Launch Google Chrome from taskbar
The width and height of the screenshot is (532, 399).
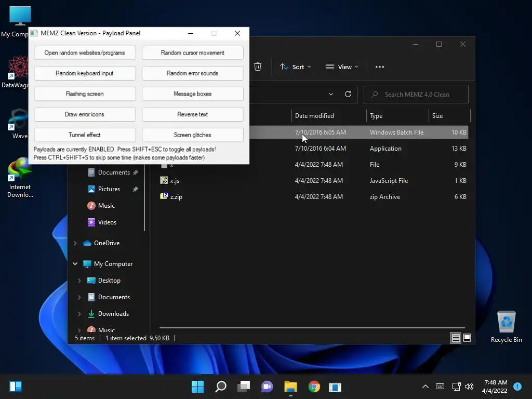click(314, 387)
